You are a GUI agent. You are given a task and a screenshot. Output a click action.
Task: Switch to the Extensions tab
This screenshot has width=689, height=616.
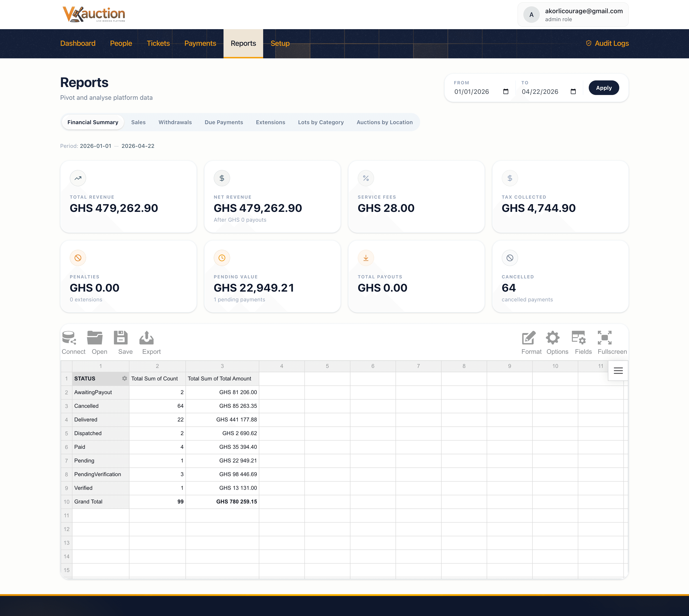click(x=270, y=122)
